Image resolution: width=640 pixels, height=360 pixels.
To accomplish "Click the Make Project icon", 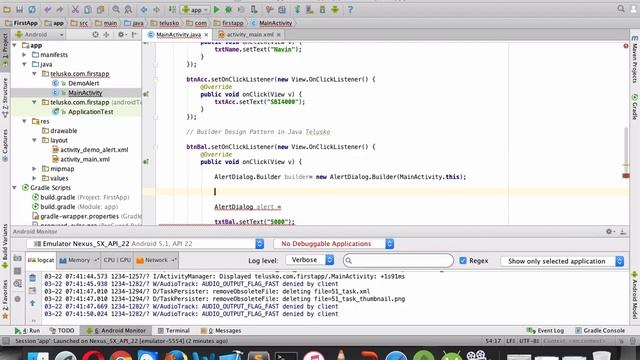I will [172, 9].
